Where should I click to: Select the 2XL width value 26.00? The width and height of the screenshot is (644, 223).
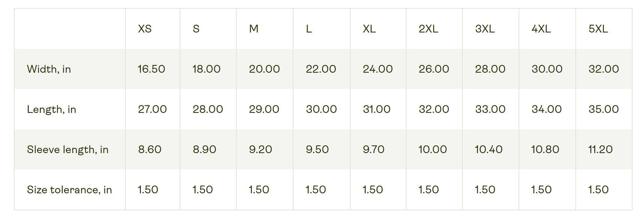click(x=434, y=69)
